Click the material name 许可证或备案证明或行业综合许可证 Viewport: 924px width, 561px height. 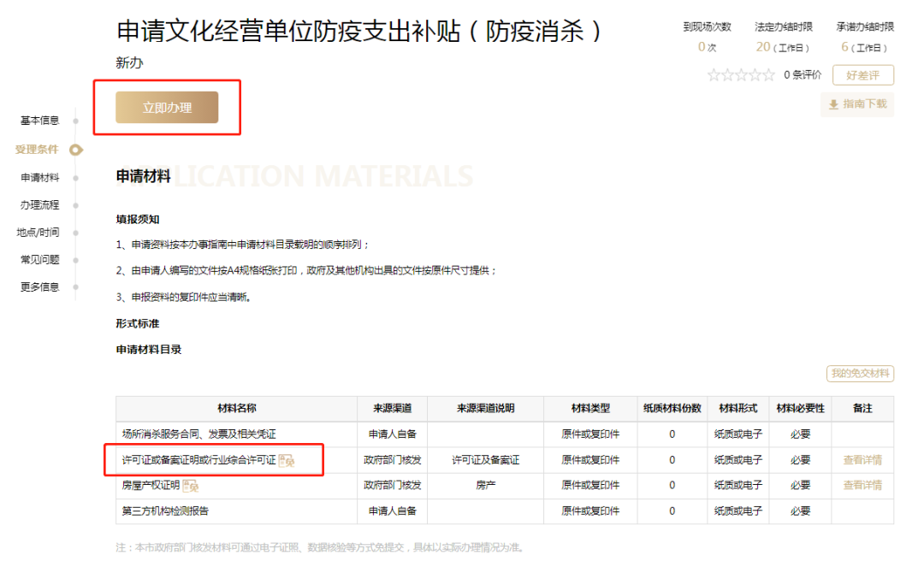(198, 459)
